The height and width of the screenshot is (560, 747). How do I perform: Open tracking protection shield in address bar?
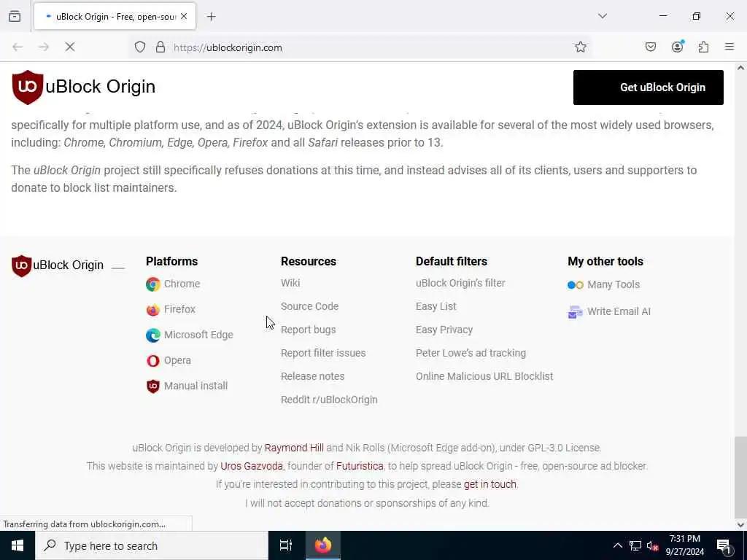click(x=139, y=47)
